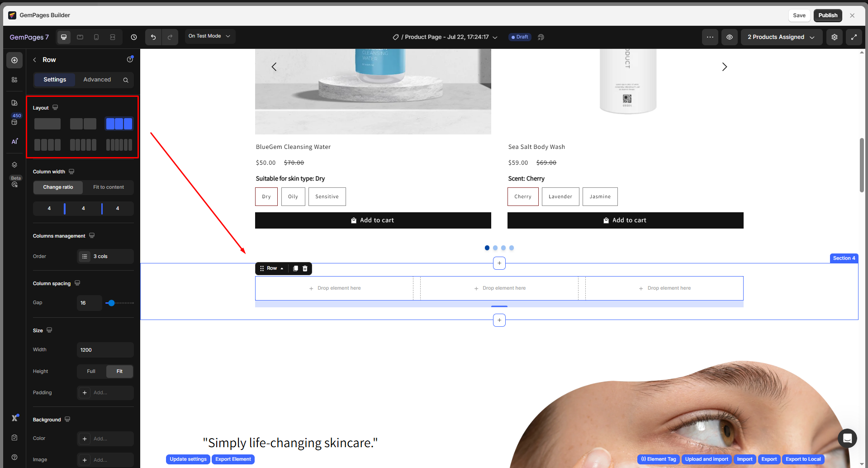Image resolution: width=868 pixels, height=468 pixels.
Task: Click the Publish button
Action: pos(827,15)
